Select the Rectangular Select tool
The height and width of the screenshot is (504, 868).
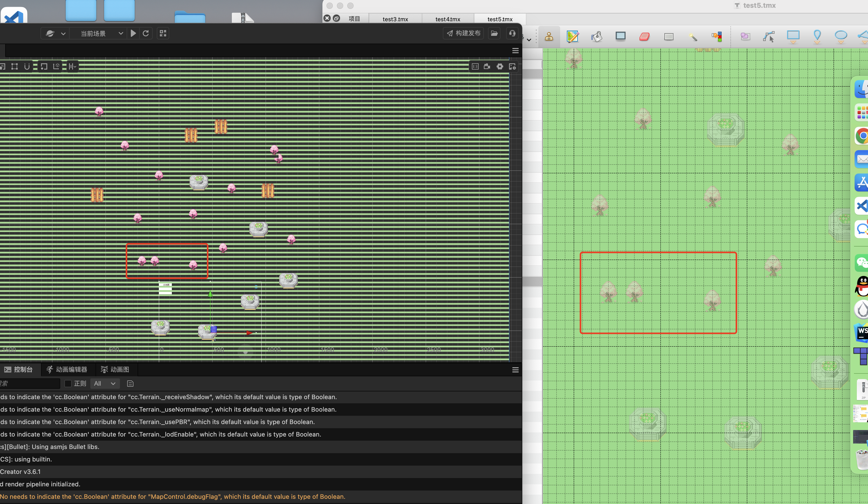[x=669, y=36]
